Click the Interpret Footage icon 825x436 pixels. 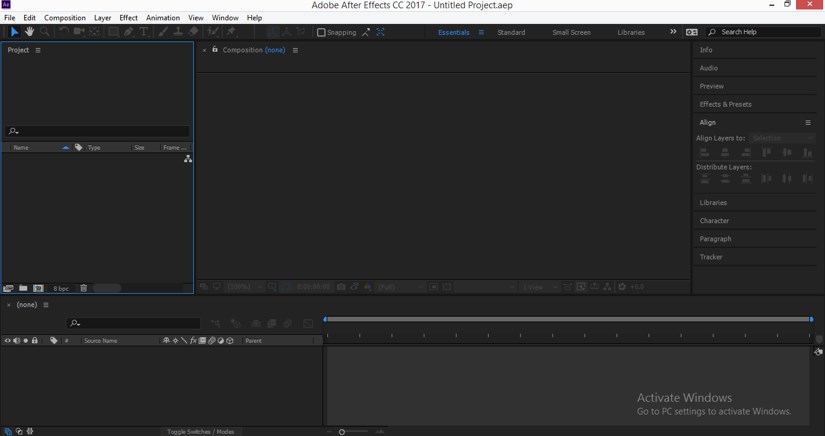click(x=8, y=288)
